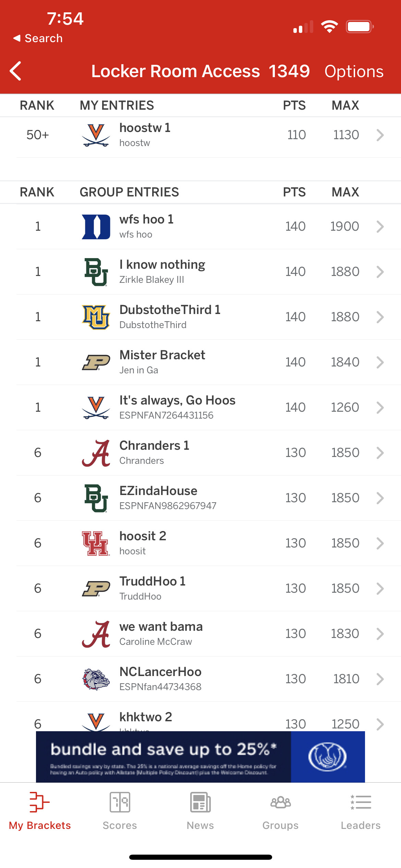The width and height of the screenshot is (401, 868).
Task: Tap the Alabama logo beside Chranders 1
Action: pos(96,453)
